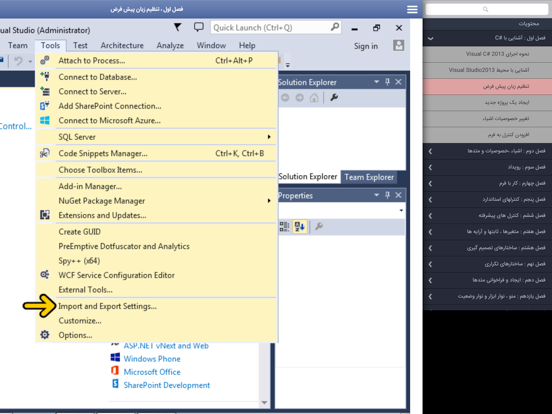Open the toolbar overflow options arrow
Screen dimensions: 552x414
[288, 65]
